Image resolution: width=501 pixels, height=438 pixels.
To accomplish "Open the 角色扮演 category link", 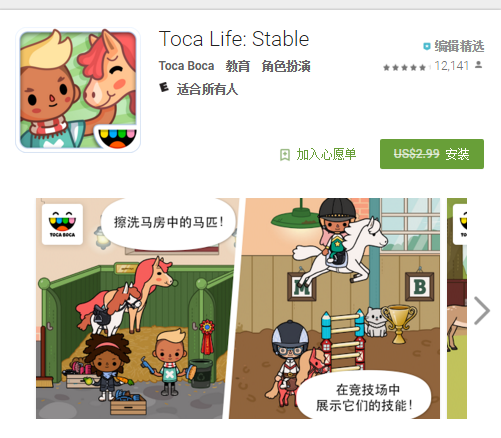I will pyautogui.click(x=286, y=66).
